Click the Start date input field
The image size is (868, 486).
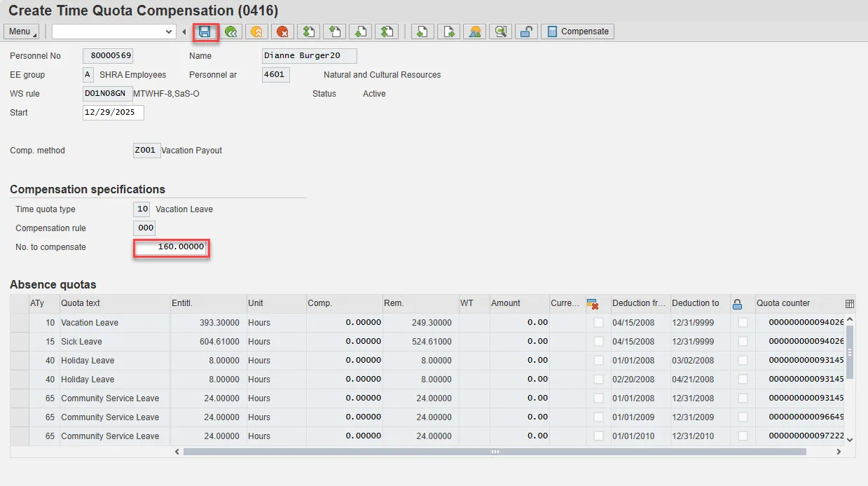pyautogui.click(x=113, y=113)
